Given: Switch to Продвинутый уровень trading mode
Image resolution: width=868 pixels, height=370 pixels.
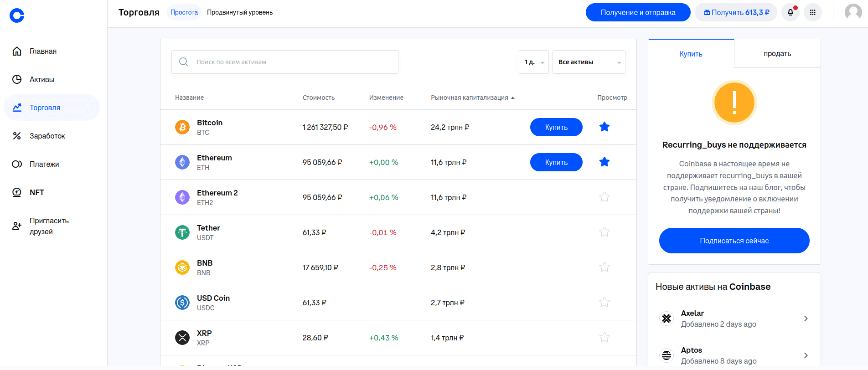Looking at the screenshot, I should pos(240,12).
